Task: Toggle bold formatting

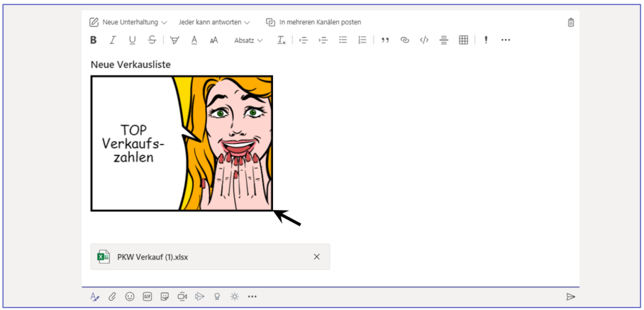Action: point(94,40)
